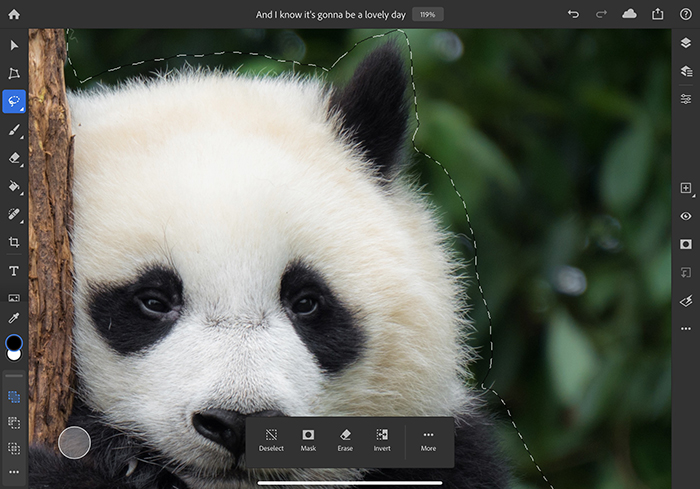700x489 pixels.
Task: Choose the Type tool
Action: pyautogui.click(x=14, y=270)
